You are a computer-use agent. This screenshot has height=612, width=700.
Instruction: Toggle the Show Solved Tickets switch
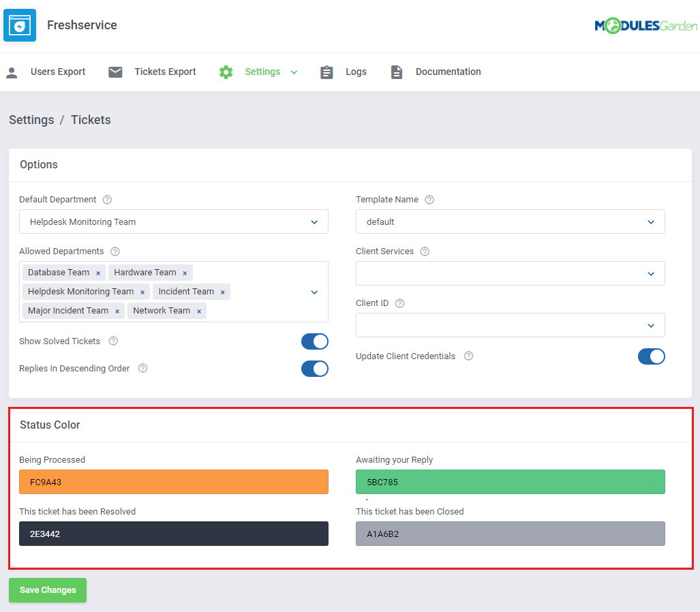tap(314, 341)
